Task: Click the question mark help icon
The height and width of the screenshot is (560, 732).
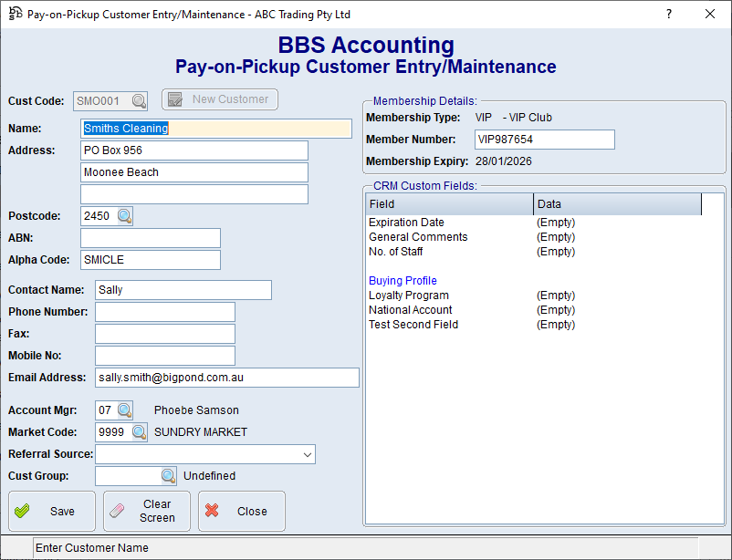Action: click(x=669, y=14)
